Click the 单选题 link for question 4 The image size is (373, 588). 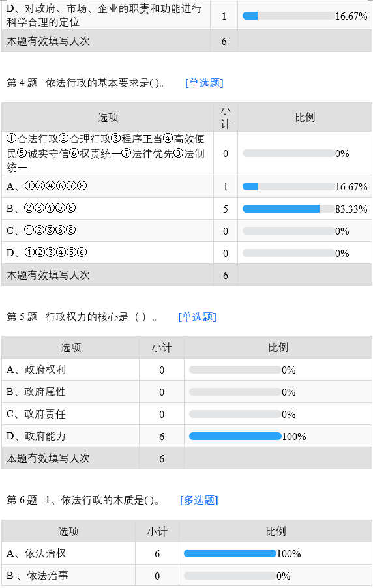point(204,83)
